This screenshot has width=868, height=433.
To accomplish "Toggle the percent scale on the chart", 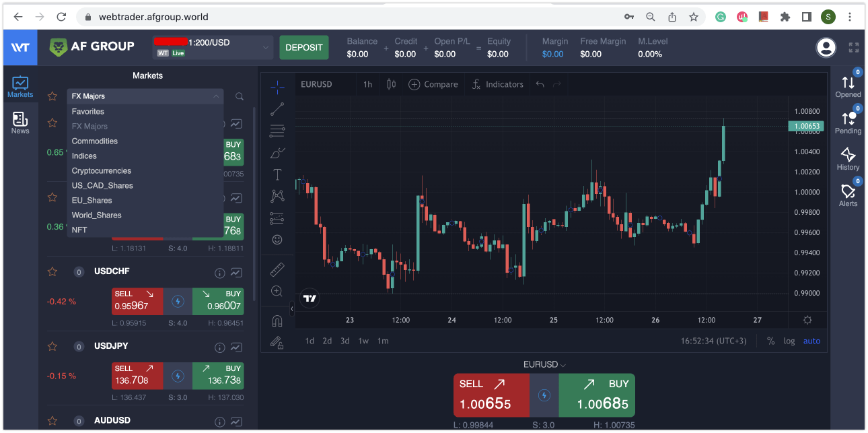I will pyautogui.click(x=770, y=341).
